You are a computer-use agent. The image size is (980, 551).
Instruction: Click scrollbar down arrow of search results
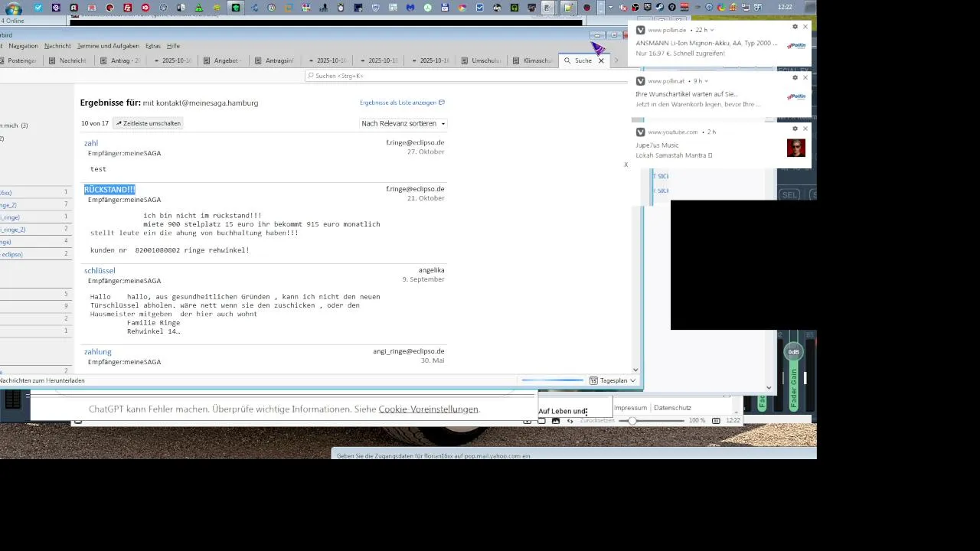coord(635,370)
